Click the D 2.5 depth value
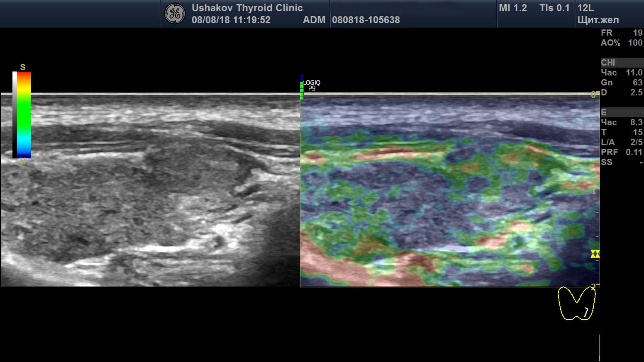 (x=622, y=92)
